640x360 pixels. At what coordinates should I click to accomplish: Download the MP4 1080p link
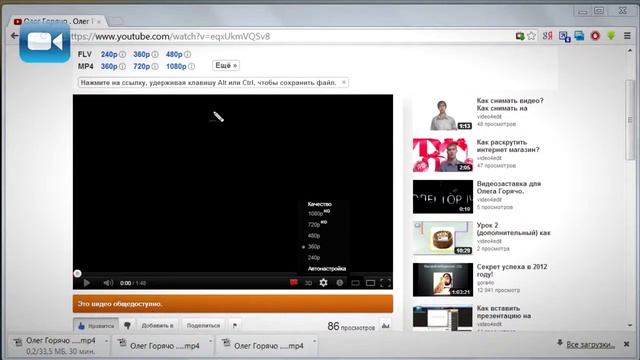176,66
